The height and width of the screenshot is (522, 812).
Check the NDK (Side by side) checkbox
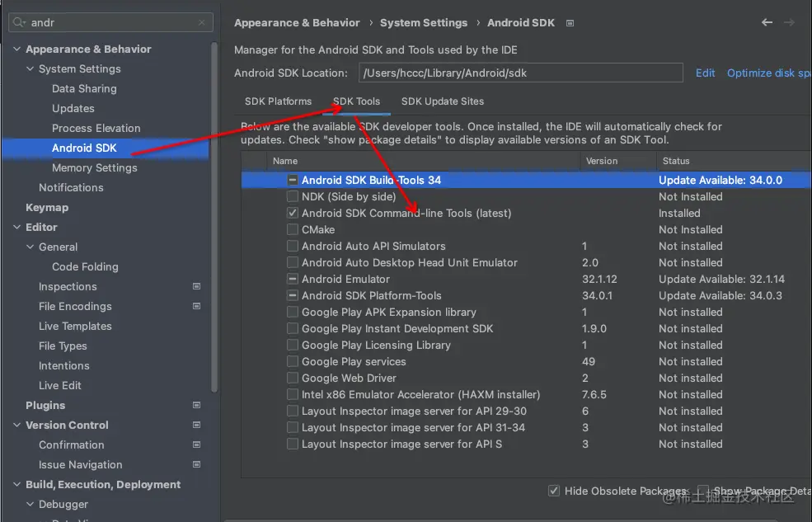[293, 196]
